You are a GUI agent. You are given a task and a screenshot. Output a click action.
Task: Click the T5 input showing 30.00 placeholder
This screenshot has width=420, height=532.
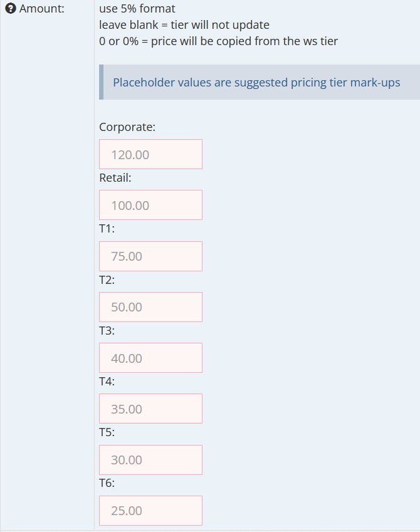click(x=150, y=459)
